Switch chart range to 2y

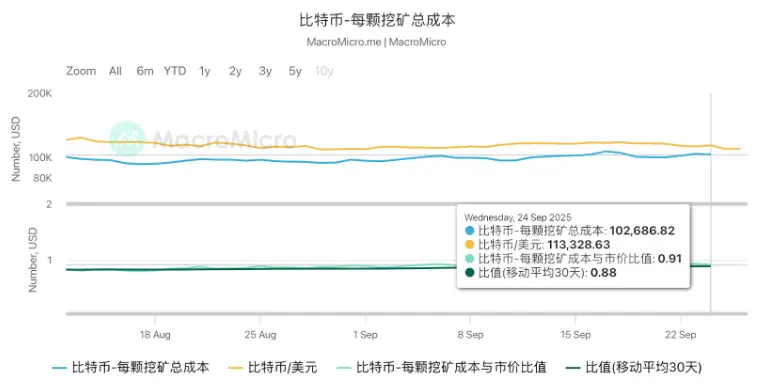click(235, 71)
